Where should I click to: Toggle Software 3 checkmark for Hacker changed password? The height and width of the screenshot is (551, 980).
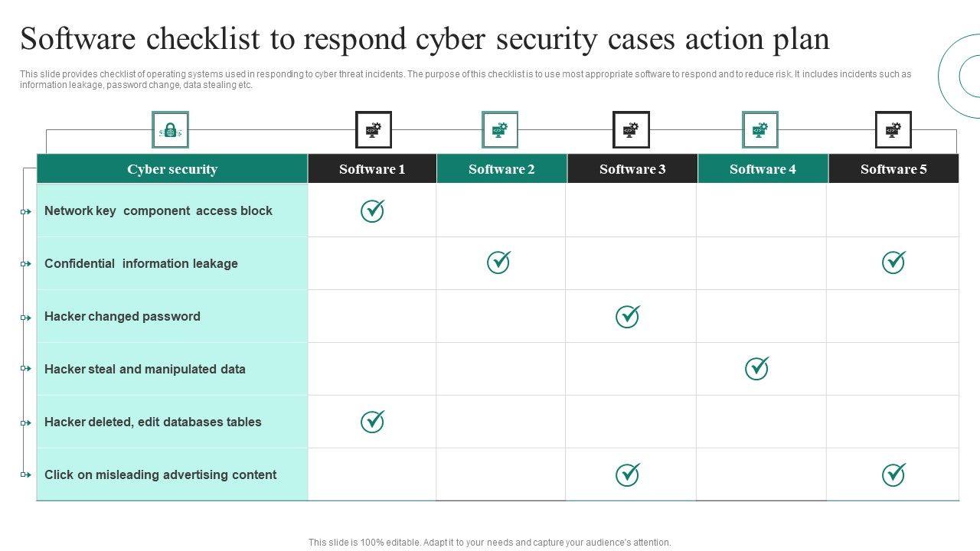(628, 315)
